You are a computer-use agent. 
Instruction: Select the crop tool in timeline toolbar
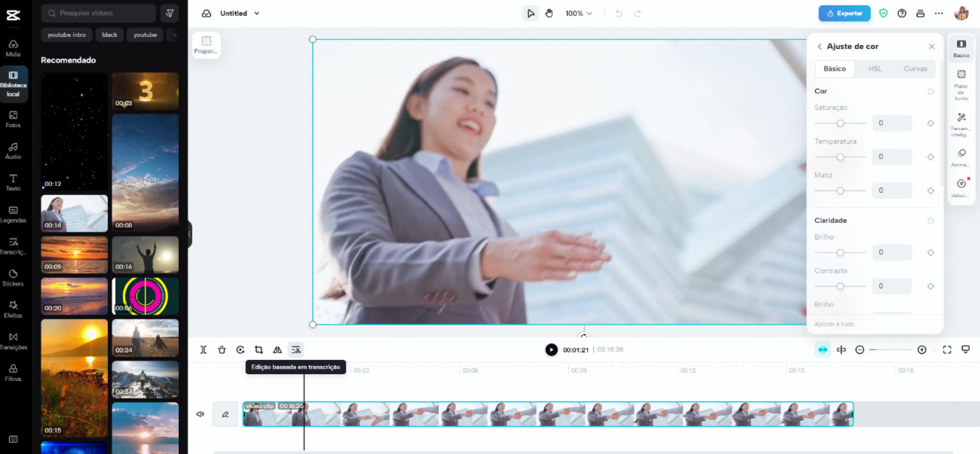[259, 350]
